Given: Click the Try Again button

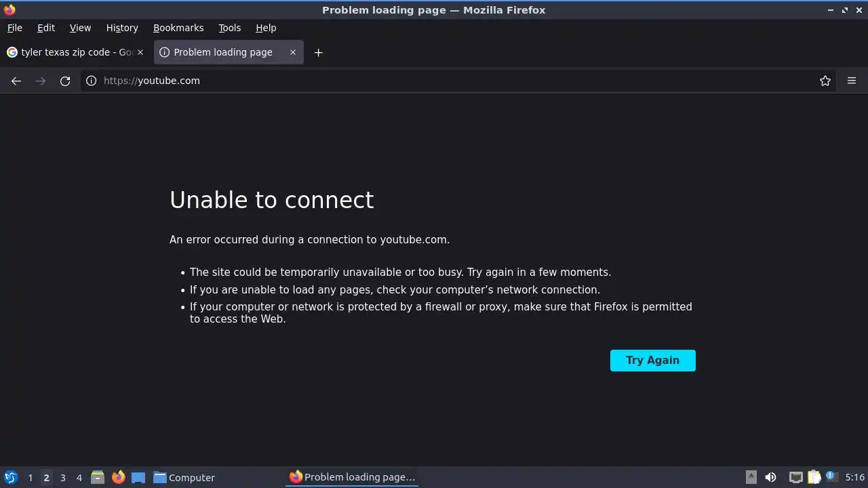Looking at the screenshot, I should (652, 361).
